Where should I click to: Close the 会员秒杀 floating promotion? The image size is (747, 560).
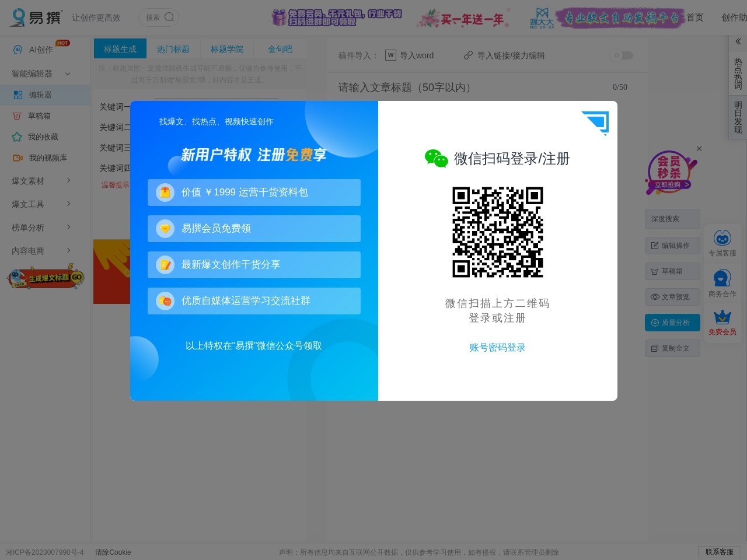(x=699, y=149)
